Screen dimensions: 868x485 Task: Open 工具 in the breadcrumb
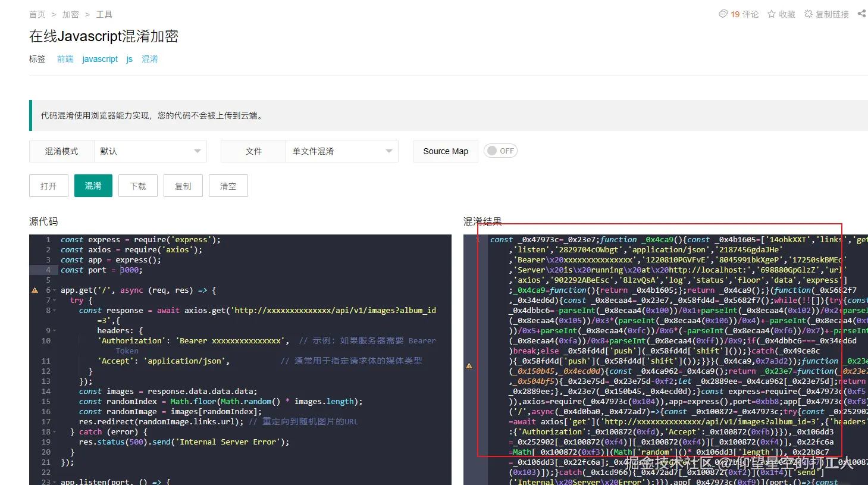pos(104,14)
